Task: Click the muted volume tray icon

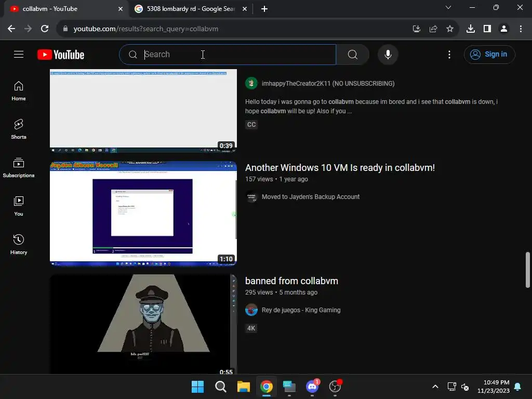Action: [465, 387]
